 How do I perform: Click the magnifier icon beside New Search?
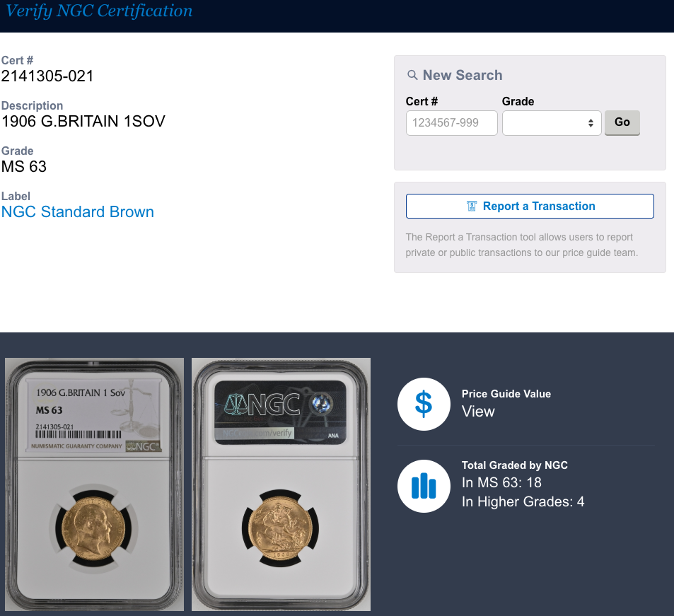click(x=412, y=75)
